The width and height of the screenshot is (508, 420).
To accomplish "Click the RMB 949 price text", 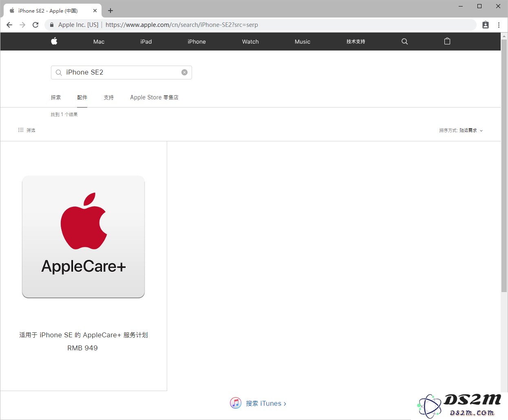I will pos(82,348).
